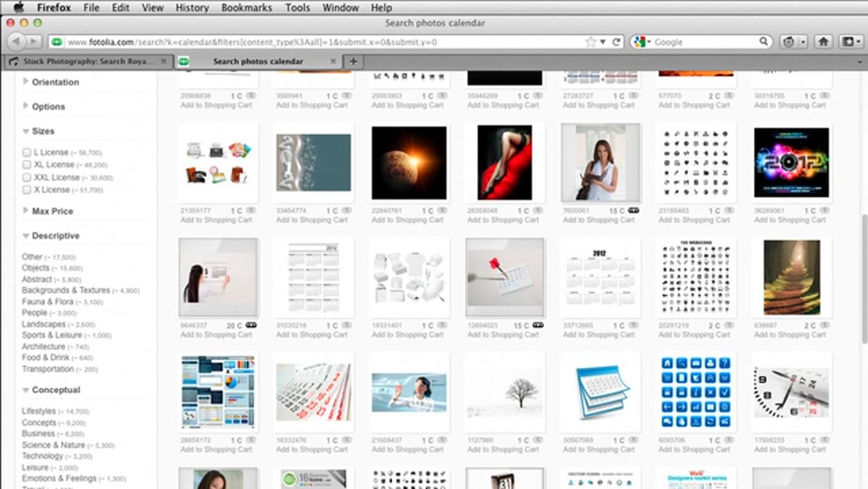Filter by Lifestyles concept

click(x=39, y=411)
